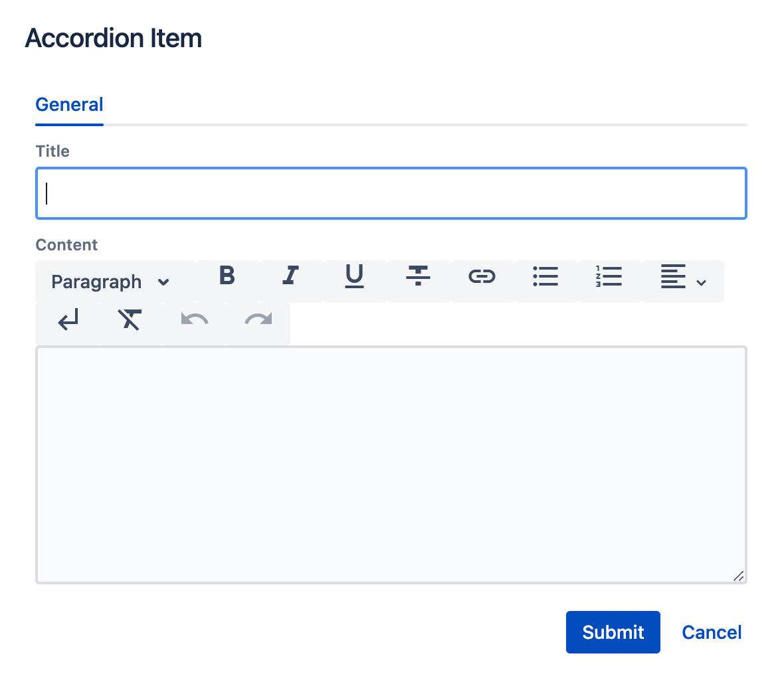The image size is (784, 688).
Task: Apply italic formatting
Action: click(x=290, y=281)
